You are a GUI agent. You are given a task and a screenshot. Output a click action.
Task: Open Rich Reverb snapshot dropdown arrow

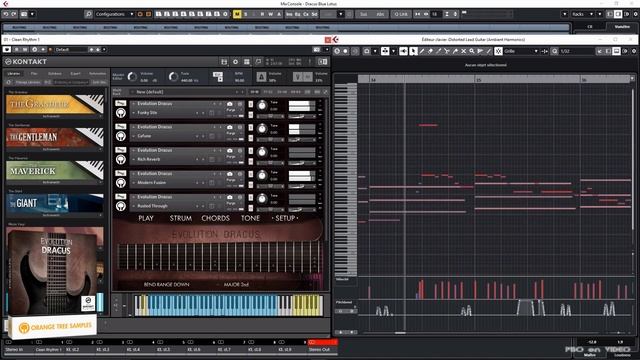pos(133,159)
